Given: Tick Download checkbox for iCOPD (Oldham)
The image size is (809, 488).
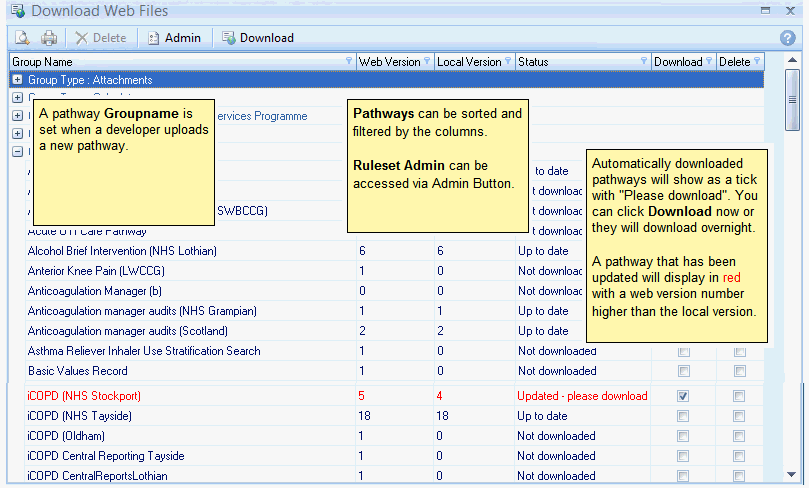Looking at the screenshot, I should click(x=683, y=436).
